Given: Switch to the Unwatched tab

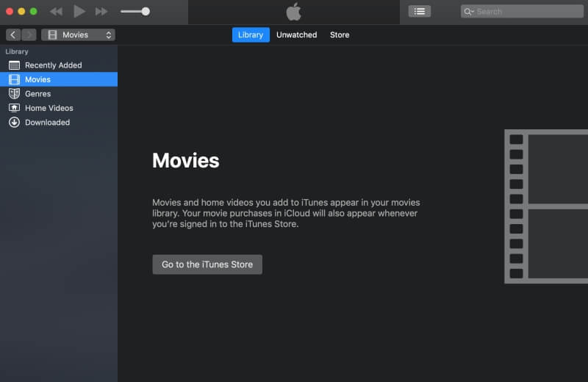Looking at the screenshot, I should pos(297,35).
